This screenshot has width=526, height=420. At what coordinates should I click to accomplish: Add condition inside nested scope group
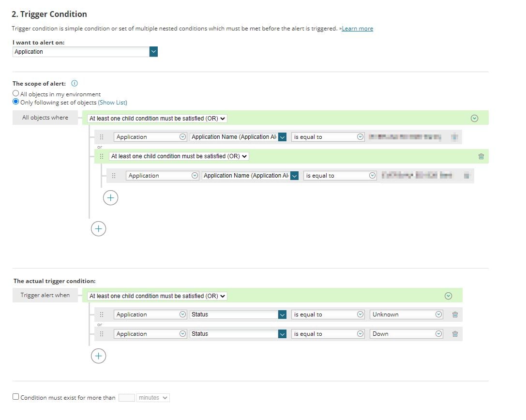(x=111, y=197)
